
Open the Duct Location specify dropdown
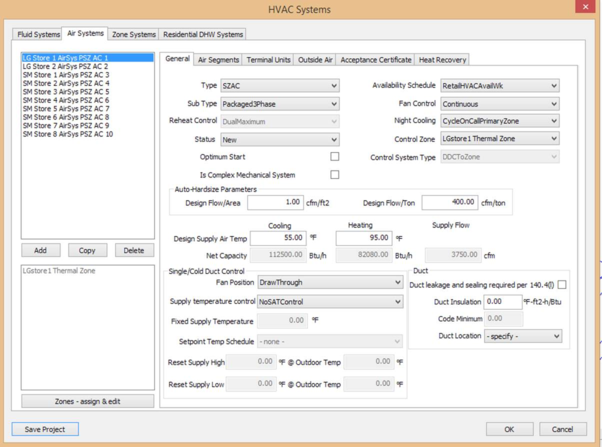pos(522,336)
